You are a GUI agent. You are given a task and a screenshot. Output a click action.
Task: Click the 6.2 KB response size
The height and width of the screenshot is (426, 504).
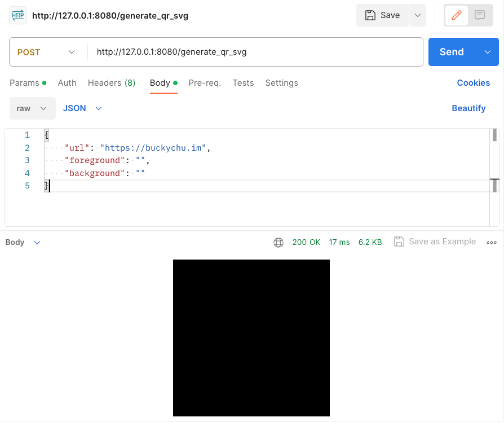pyautogui.click(x=370, y=242)
